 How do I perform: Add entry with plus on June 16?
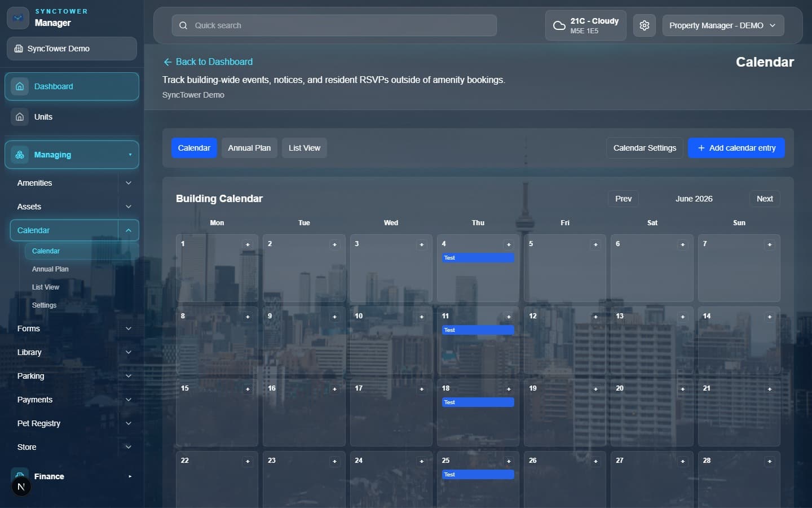334,389
